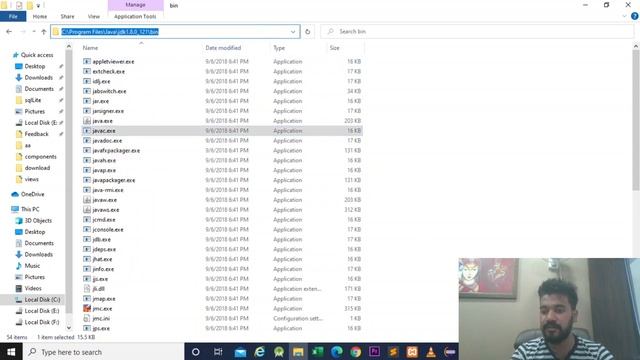The image size is (640, 360).
Task: Select jps.exe in the file list
Action: pos(101,328)
